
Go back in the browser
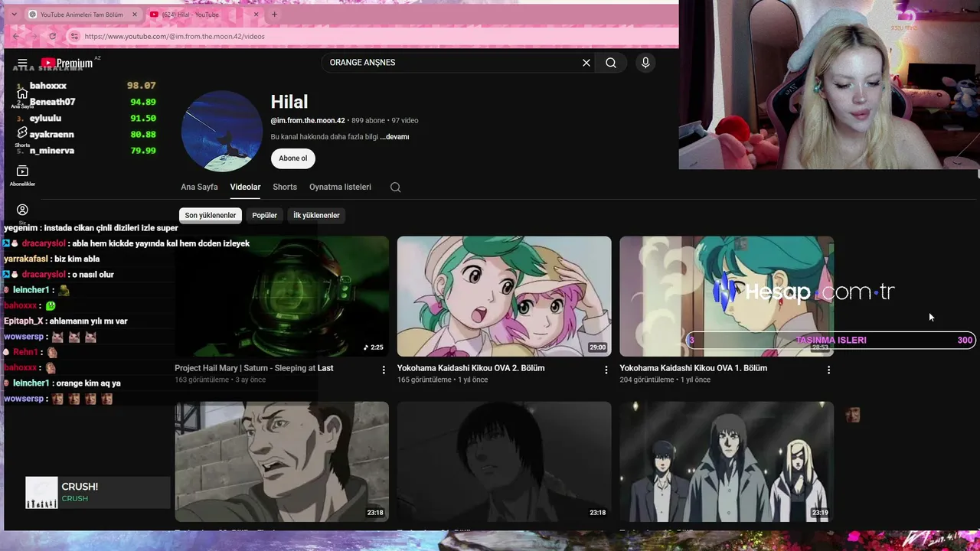[x=16, y=36]
